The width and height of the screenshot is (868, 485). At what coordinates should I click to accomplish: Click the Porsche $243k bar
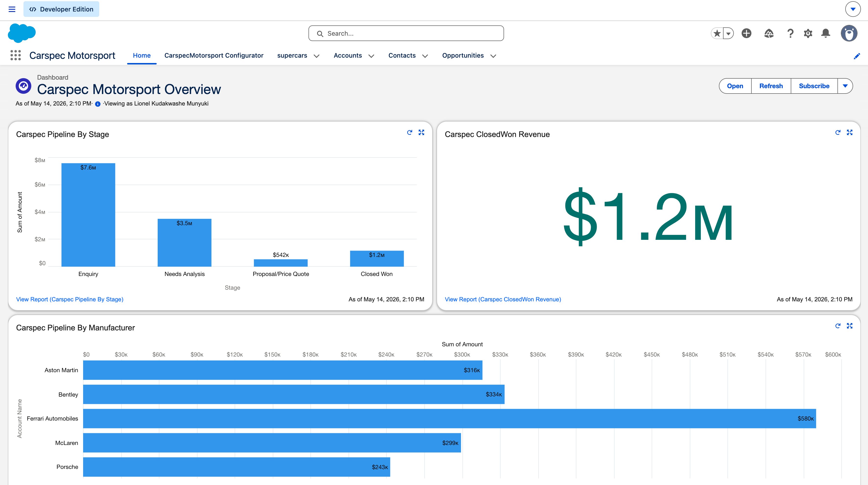pos(237,467)
